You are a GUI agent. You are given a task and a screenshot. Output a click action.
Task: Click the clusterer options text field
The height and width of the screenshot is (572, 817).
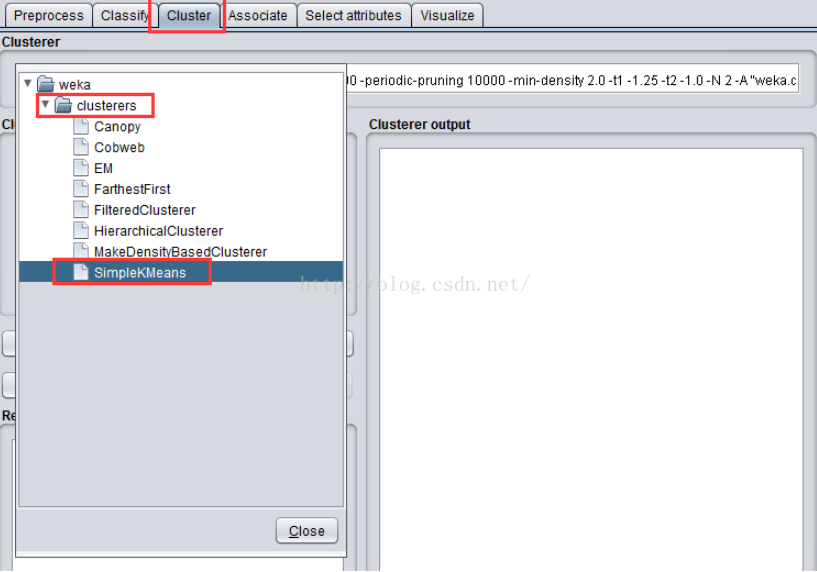click(570, 80)
